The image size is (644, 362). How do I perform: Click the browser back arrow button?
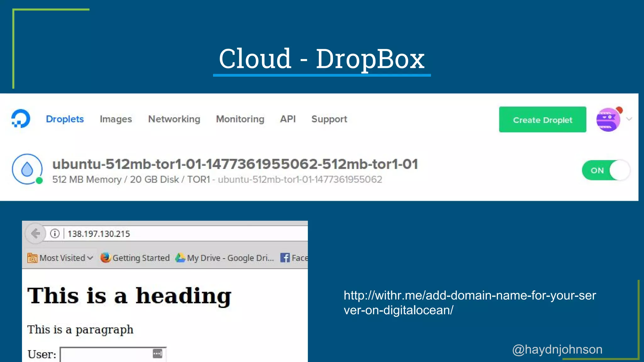point(35,233)
